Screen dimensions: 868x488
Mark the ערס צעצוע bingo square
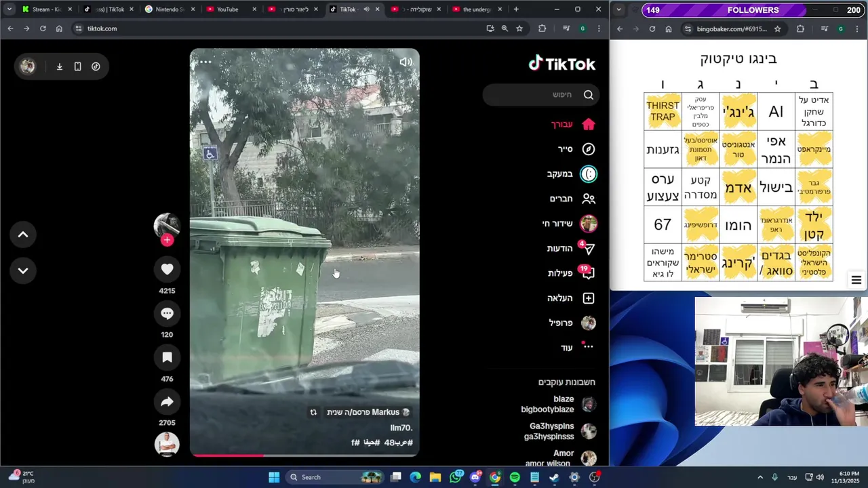tap(663, 187)
